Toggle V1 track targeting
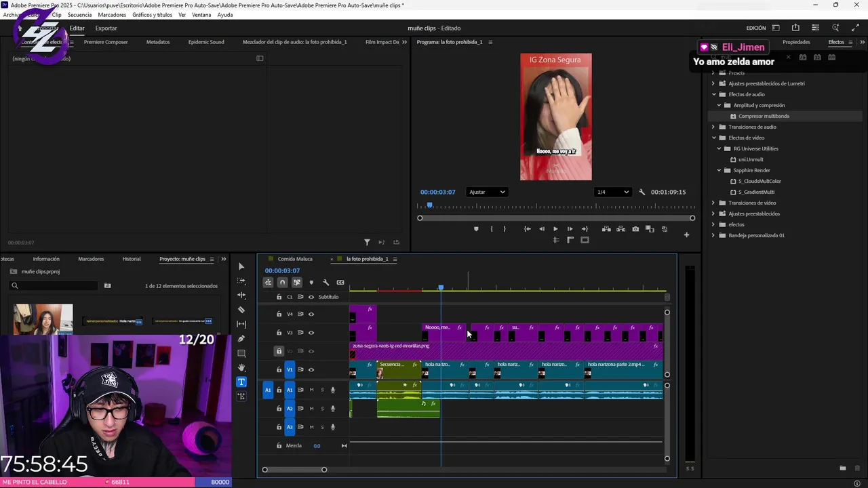This screenshot has width=868, height=488. [x=290, y=370]
